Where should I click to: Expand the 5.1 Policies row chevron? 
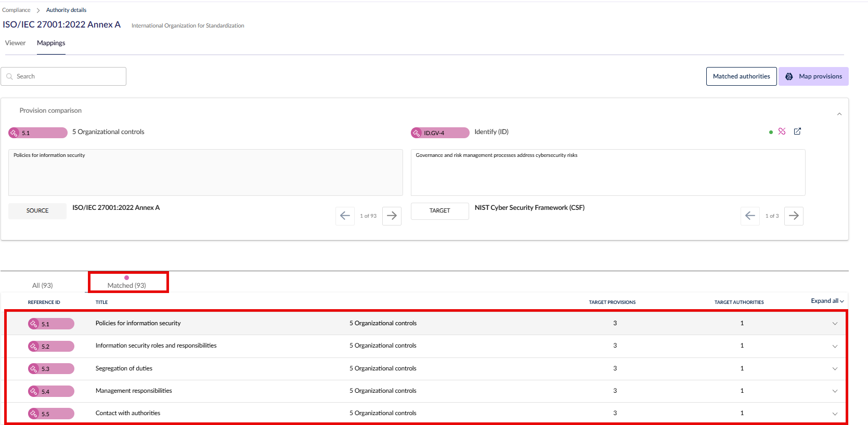[835, 324]
